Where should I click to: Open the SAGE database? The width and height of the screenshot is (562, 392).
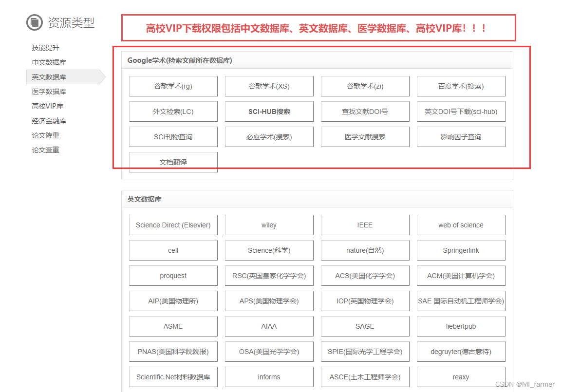[365, 326]
